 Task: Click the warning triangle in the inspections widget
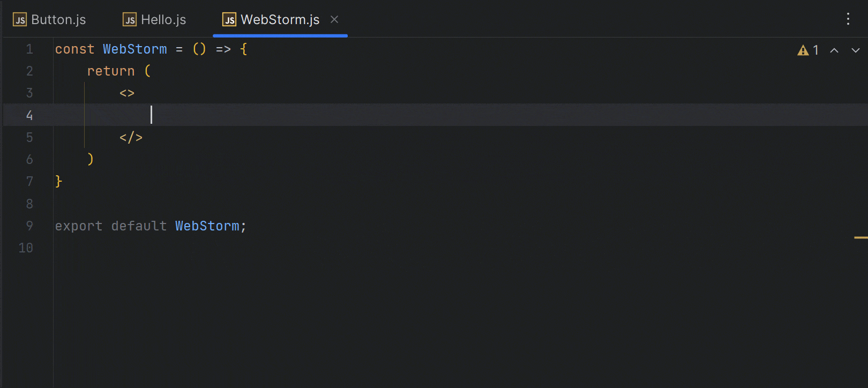(802, 50)
